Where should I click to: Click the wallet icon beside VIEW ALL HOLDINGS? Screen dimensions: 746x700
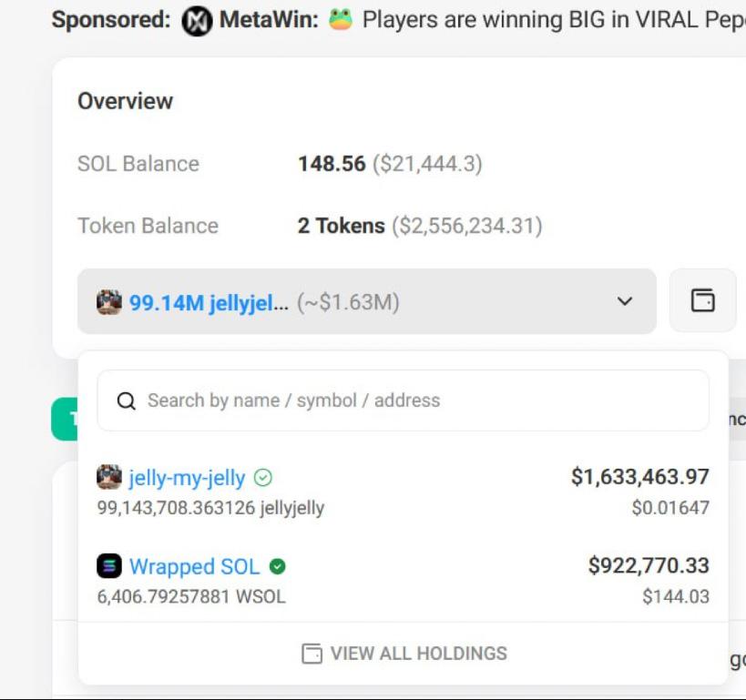(x=312, y=654)
